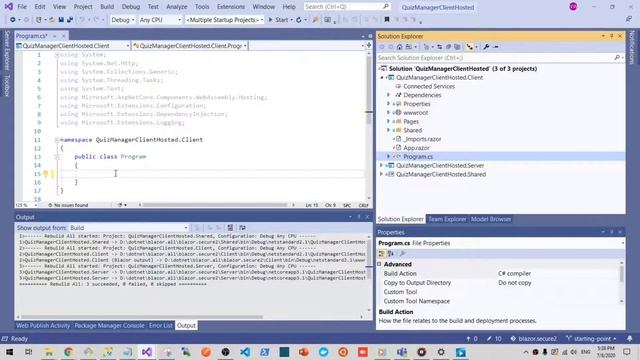Click the Live Share feedback icon
This screenshot has width=640, height=360.
click(x=629, y=19)
